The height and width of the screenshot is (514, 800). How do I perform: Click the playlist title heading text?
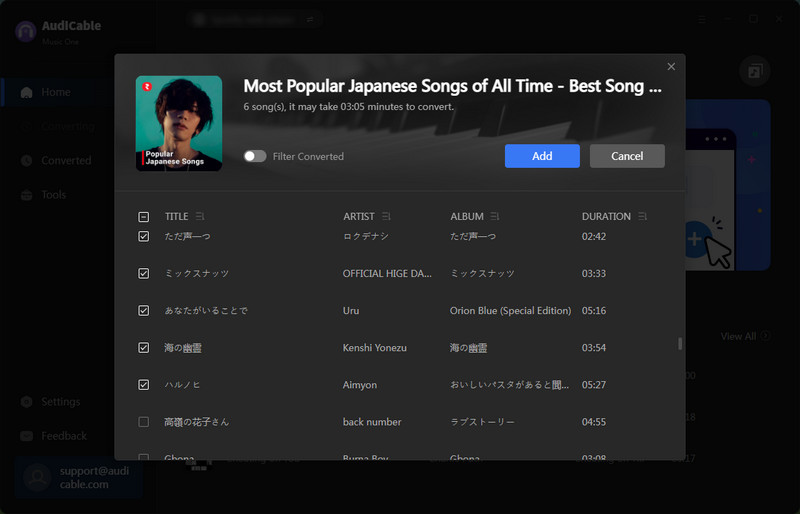pyautogui.click(x=452, y=86)
